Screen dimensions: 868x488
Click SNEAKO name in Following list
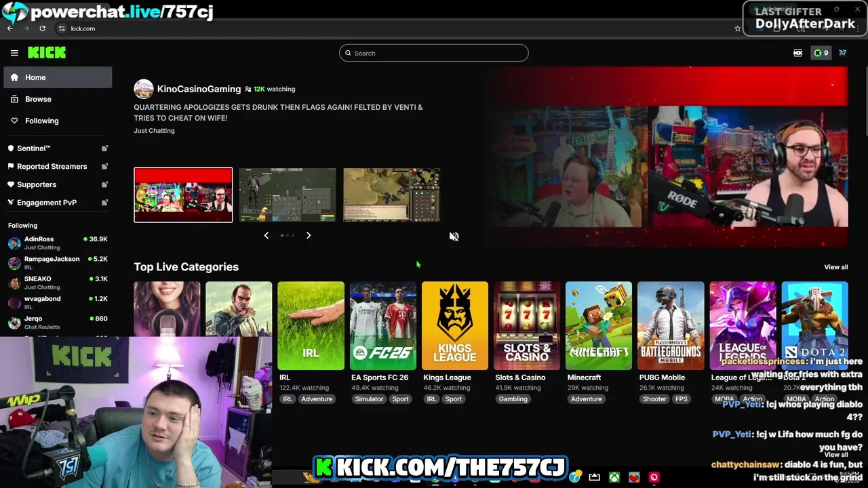[38, 279]
